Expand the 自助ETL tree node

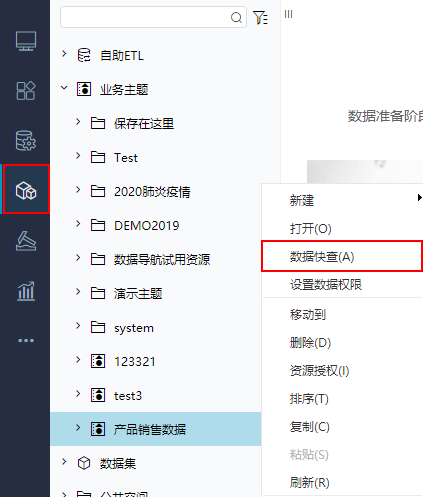pyautogui.click(x=64, y=53)
